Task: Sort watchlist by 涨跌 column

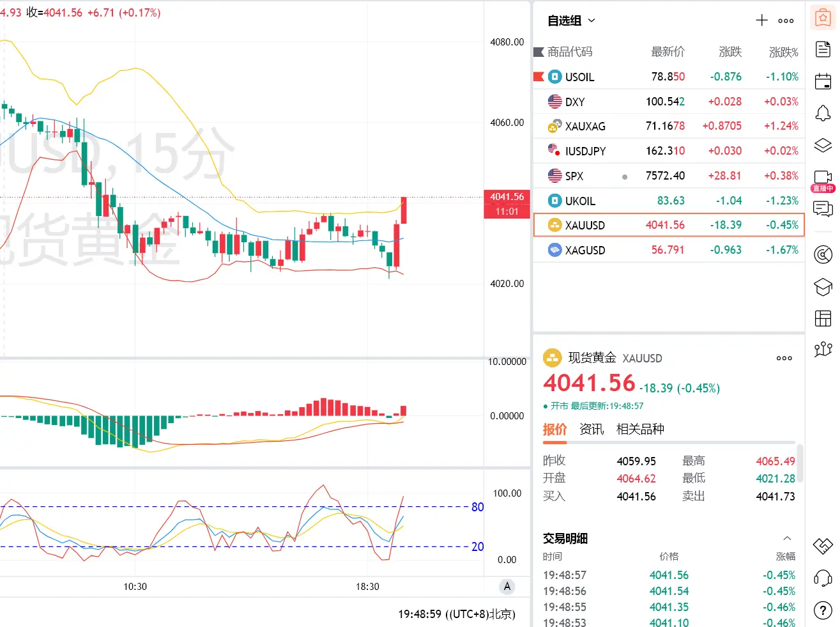Action: (730, 52)
